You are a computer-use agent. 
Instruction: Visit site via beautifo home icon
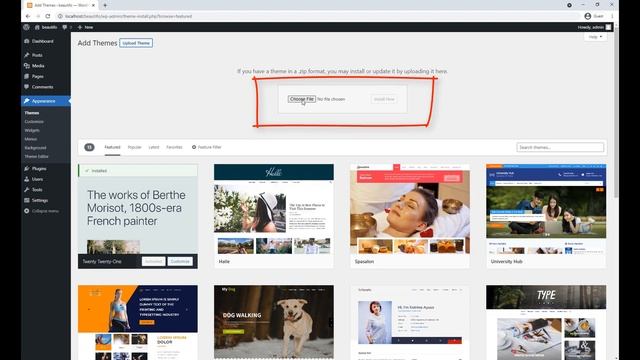tap(37, 27)
